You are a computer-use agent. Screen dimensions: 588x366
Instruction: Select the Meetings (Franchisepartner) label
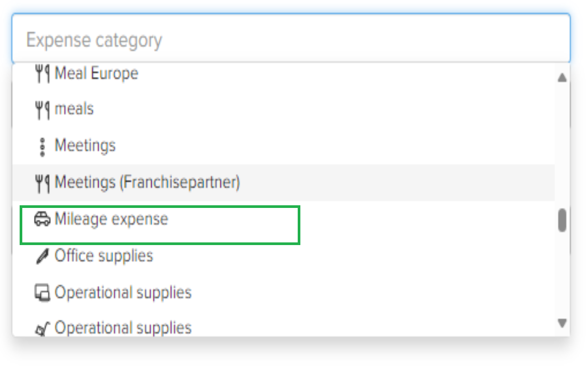147,183
